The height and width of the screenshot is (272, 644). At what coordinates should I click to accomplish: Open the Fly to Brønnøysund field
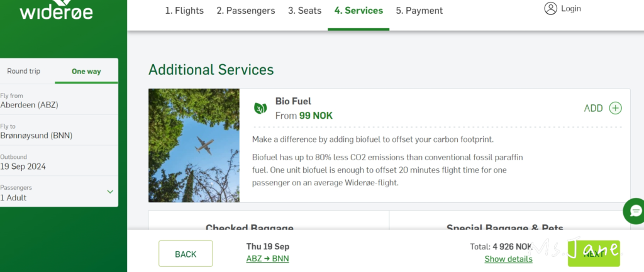(57, 131)
